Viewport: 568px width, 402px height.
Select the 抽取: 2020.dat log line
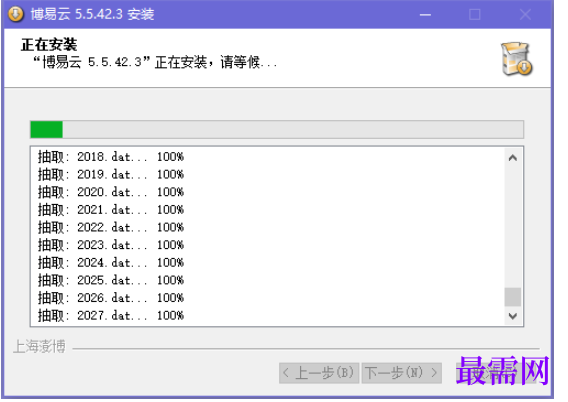pos(111,192)
